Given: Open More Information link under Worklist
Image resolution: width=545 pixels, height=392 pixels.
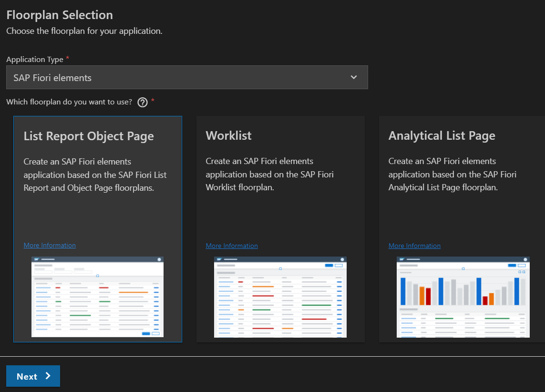Looking at the screenshot, I should tap(232, 246).
